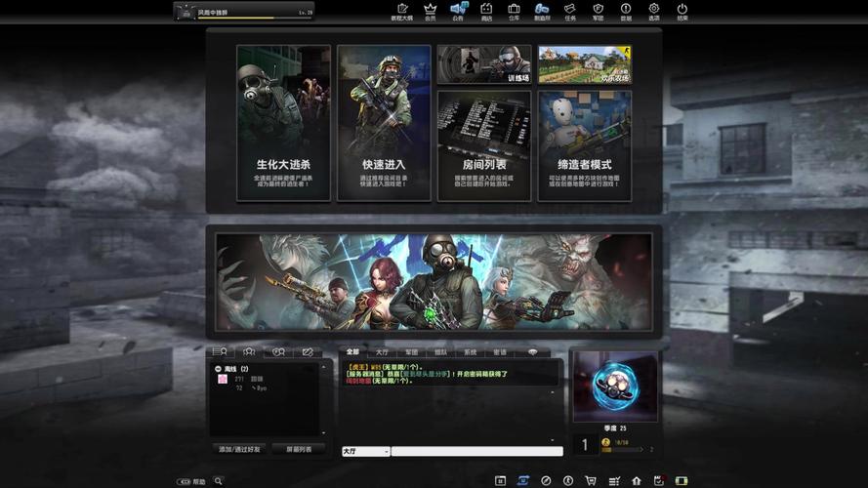
Task: Open the 欢乐农场 farm thumbnail
Action: (x=585, y=64)
